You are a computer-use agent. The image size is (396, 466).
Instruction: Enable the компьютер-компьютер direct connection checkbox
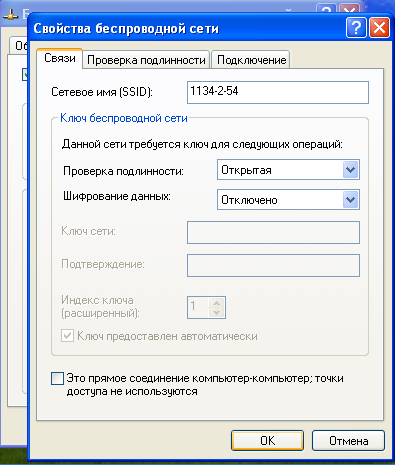(x=57, y=378)
